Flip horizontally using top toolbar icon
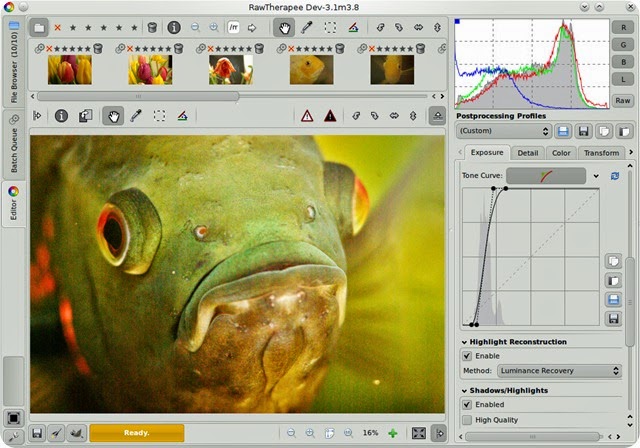Image resolution: width=640 pixels, height=448 pixels. coord(418,28)
